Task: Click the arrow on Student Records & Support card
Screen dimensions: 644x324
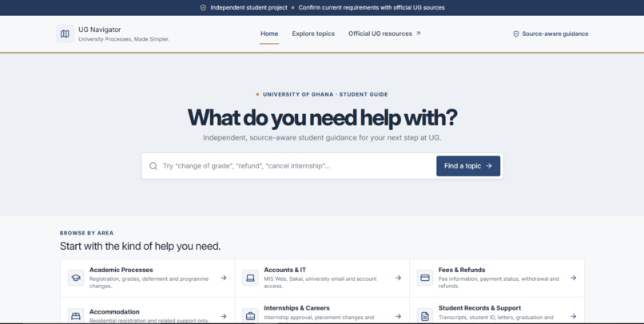Action: 573,316
